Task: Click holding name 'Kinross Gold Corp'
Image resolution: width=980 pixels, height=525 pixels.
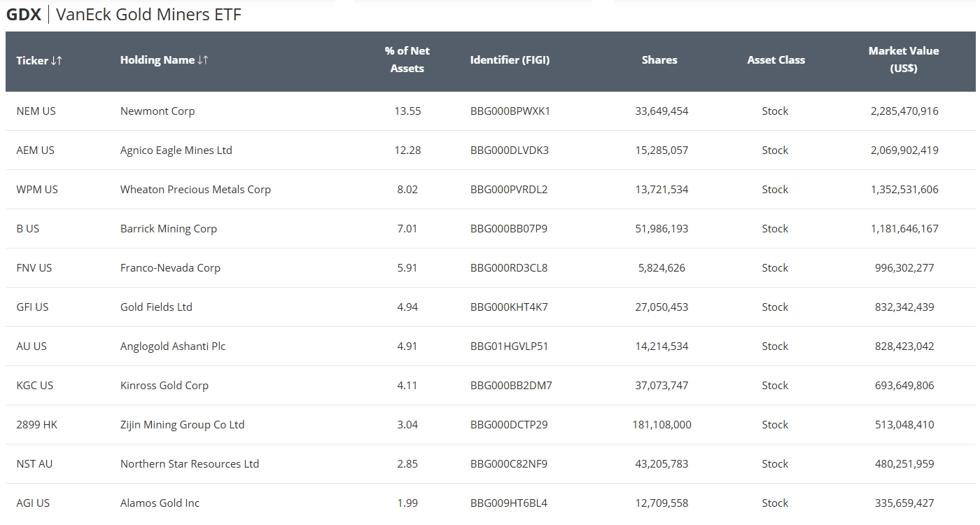Action: tap(164, 386)
